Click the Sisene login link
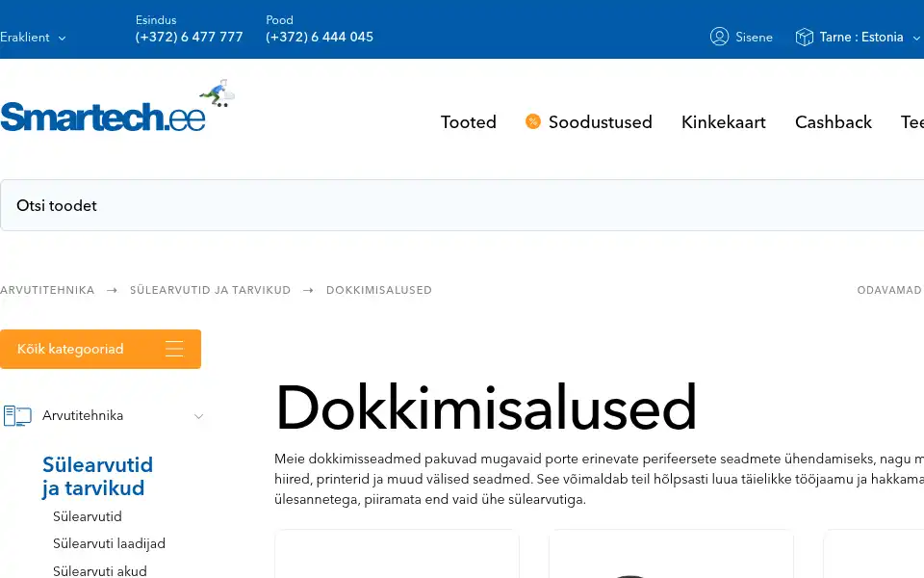The width and height of the screenshot is (924, 578). pyautogui.click(x=754, y=38)
